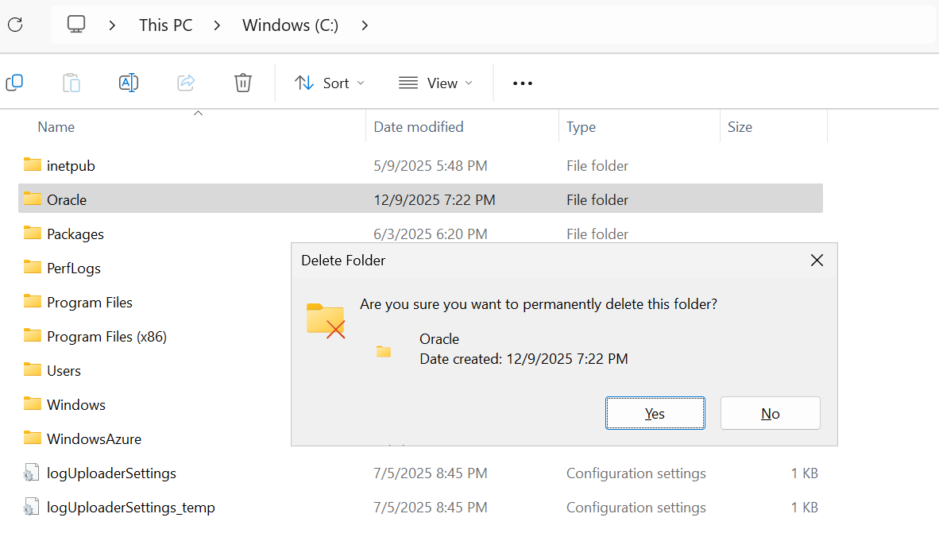Select Windows (C:) breadcrumb segment
The image size is (939, 560).
[291, 25]
